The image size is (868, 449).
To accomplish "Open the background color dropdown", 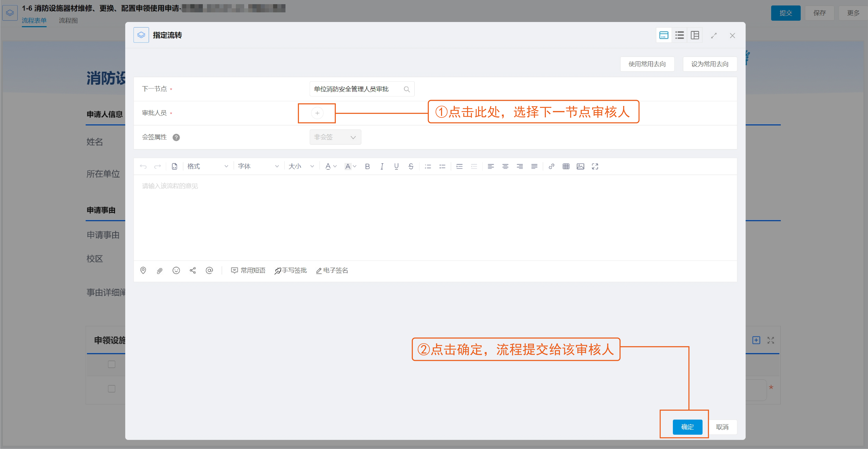I will point(350,166).
